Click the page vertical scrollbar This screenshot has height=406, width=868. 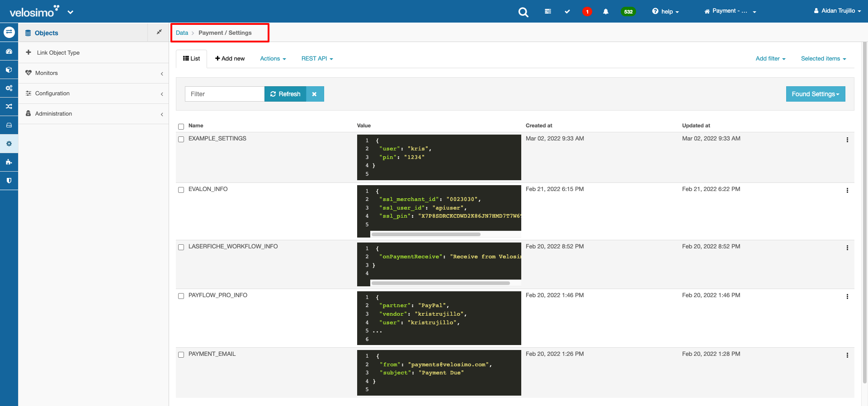(865, 212)
